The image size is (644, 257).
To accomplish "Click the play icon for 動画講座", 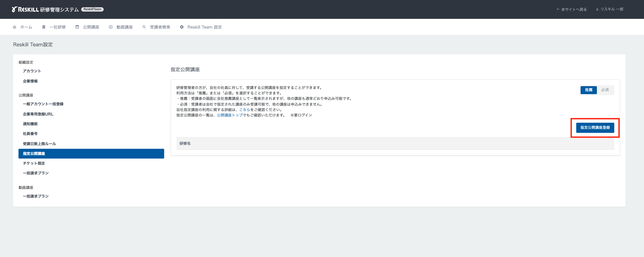I will (x=111, y=27).
